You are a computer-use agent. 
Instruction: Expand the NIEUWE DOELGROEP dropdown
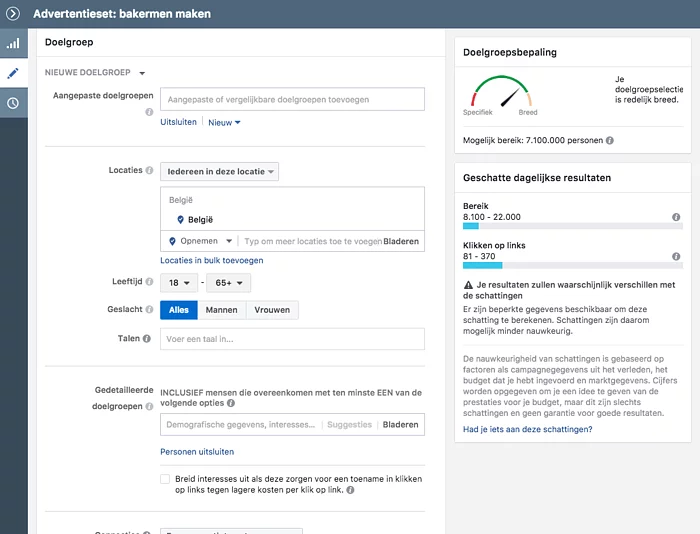(x=95, y=72)
